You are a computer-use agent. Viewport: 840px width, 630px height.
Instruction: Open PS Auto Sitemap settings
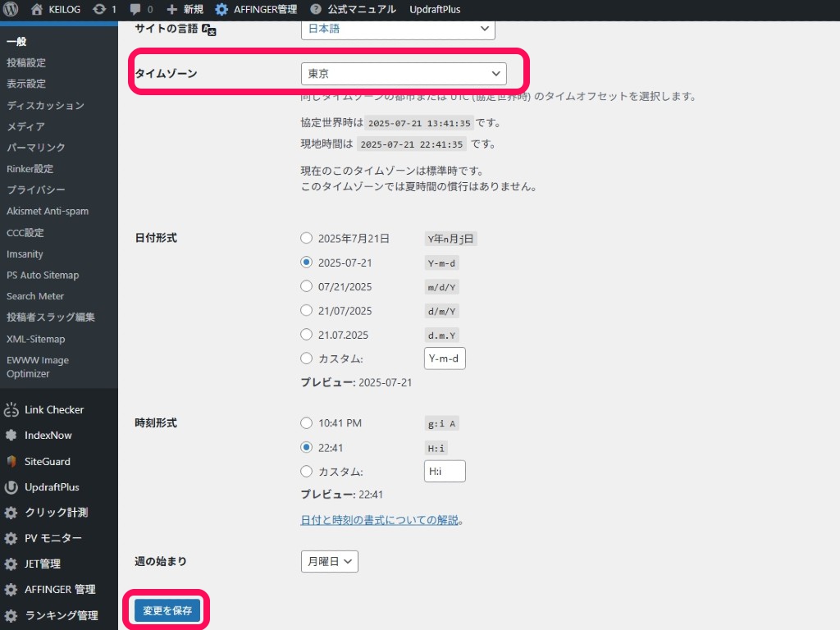(43, 275)
